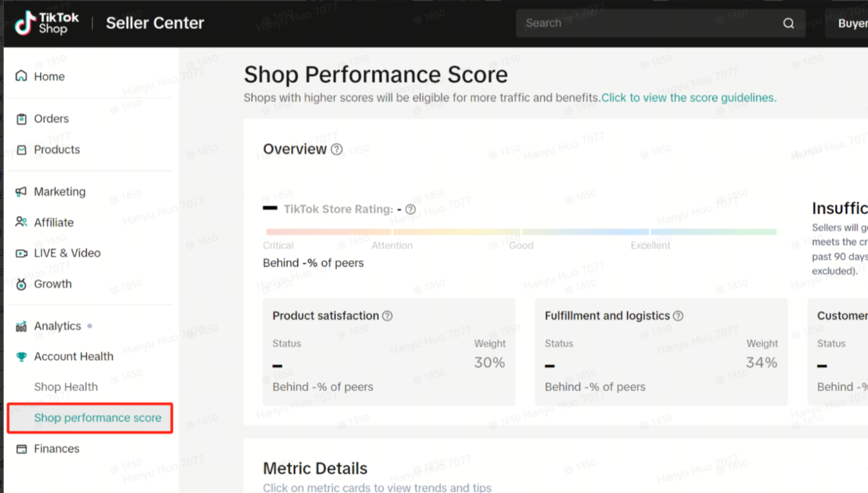Click the 'Metric Details' heading
Screen dimensions: 868x493
[315, 468]
